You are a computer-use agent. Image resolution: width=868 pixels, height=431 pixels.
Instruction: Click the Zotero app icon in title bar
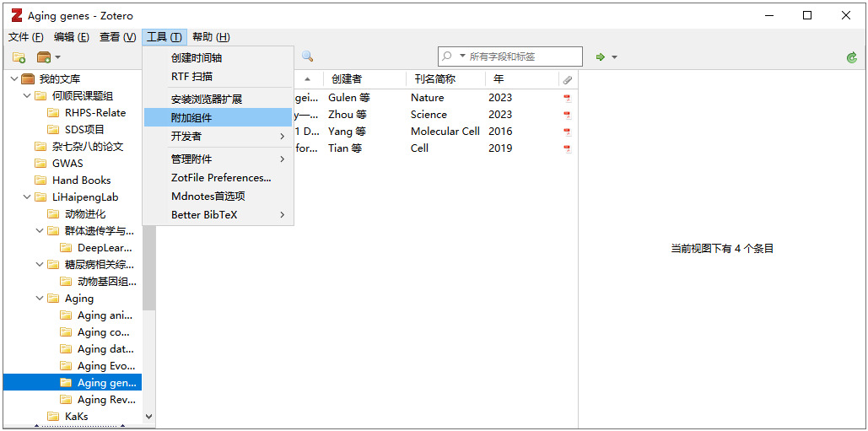(x=17, y=15)
